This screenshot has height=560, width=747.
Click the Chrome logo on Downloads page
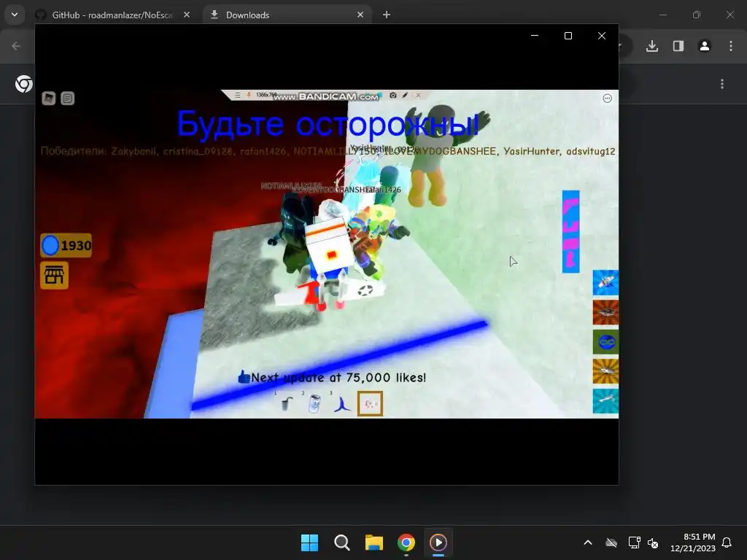(24, 84)
